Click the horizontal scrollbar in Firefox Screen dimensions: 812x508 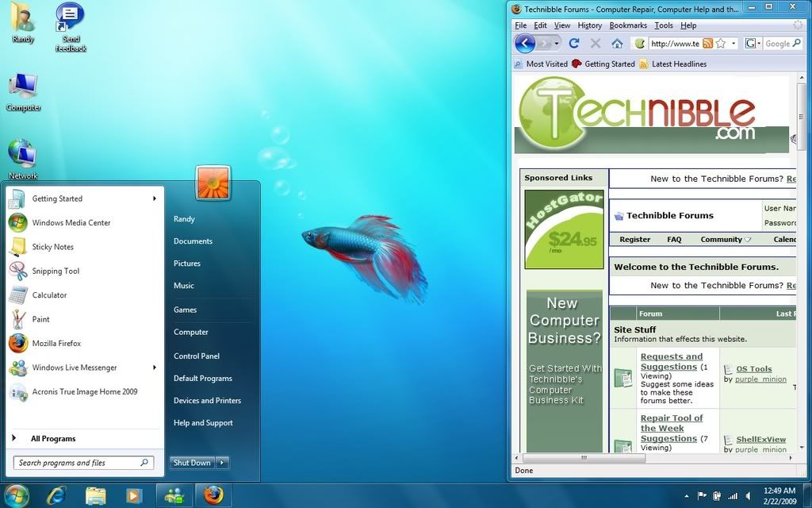click(x=584, y=458)
